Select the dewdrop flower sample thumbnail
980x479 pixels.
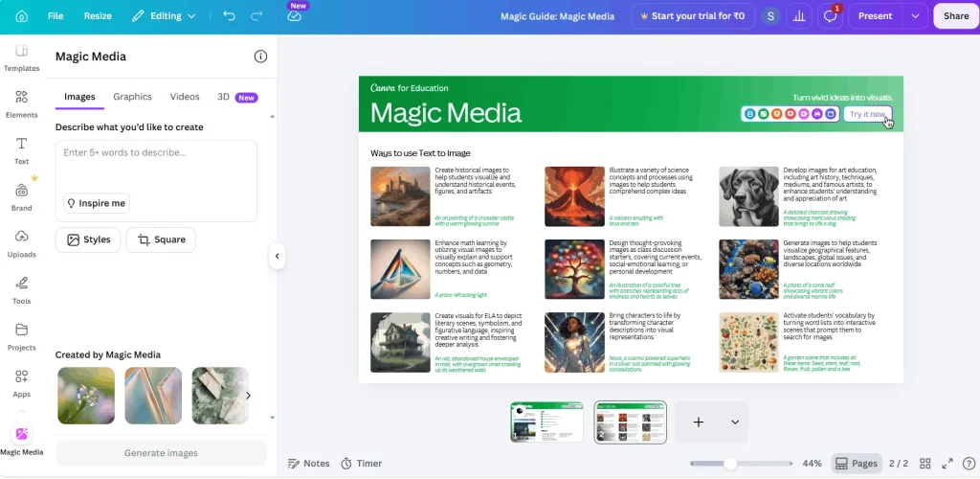(86, 396)
